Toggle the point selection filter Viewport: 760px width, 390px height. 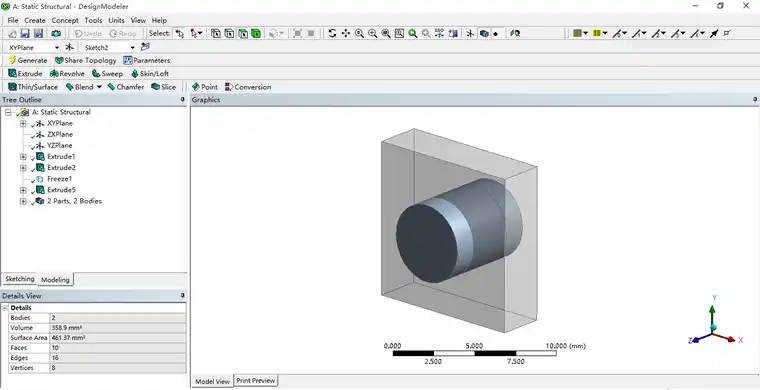[x=216, y=33]
